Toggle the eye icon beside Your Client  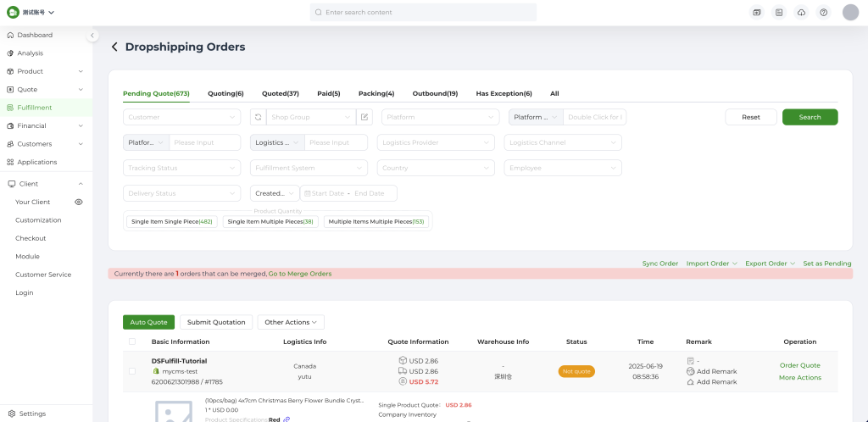point(79,203)
